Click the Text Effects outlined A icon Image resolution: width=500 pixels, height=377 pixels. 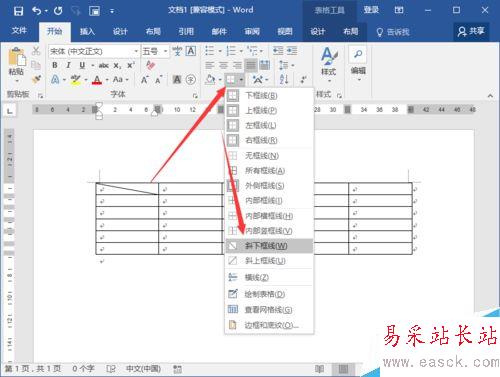(x=55, y=80)
